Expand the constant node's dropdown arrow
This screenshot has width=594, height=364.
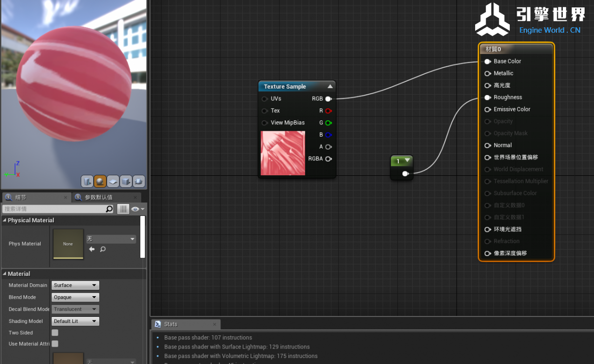pos(407,160)
